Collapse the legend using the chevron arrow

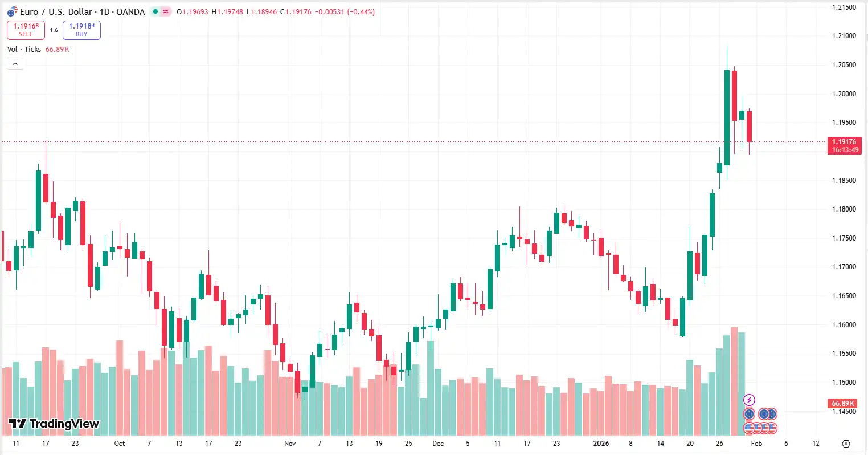pyautogui.click(x=15, y=63)
